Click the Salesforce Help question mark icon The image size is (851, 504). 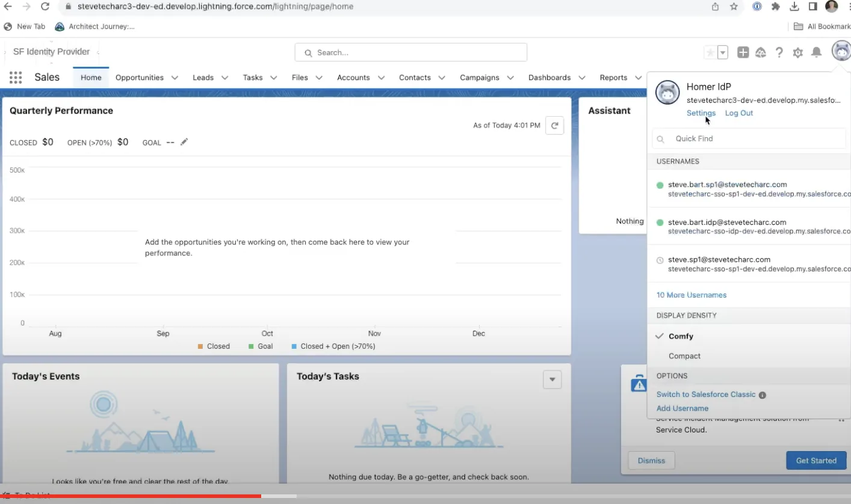click(x=779, y=53)
